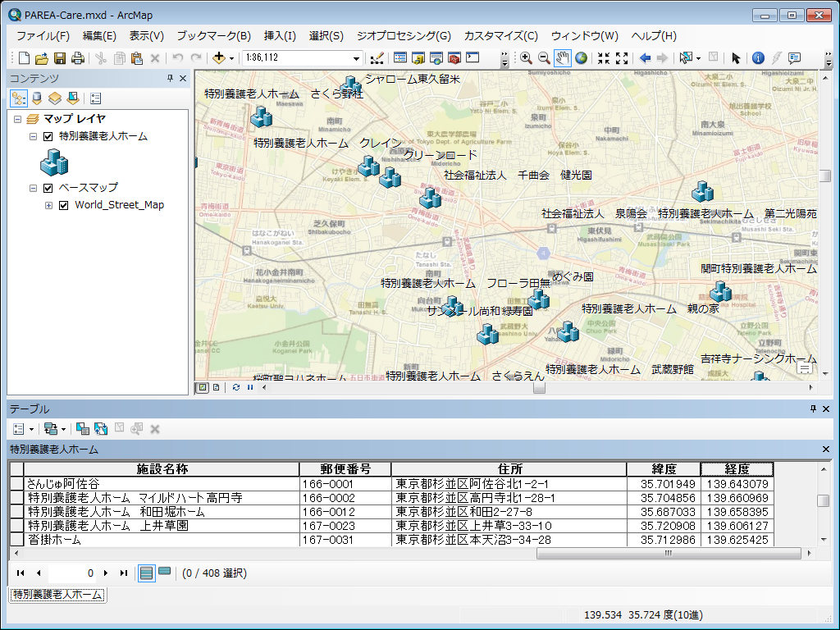
Task: Show only selected records in table
Action: point(164,572)
